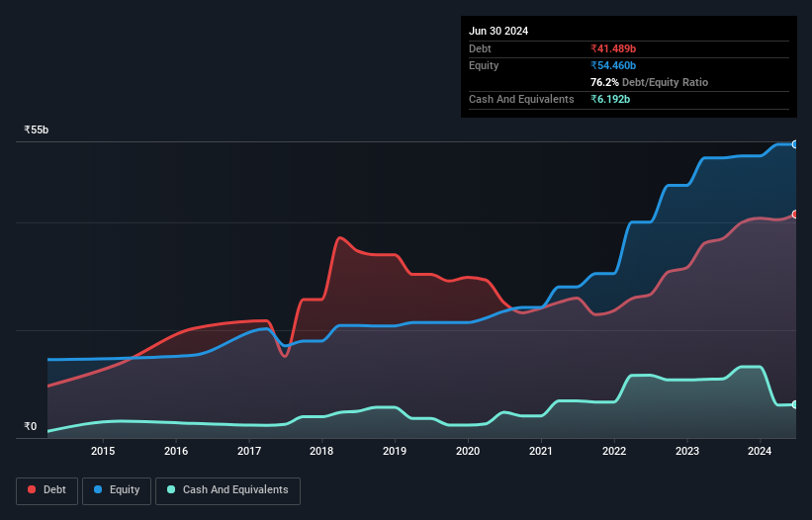This screenshot has width=812, height=520.
Task: Click the Equity row label in tooltip
Action: [484, 65]
